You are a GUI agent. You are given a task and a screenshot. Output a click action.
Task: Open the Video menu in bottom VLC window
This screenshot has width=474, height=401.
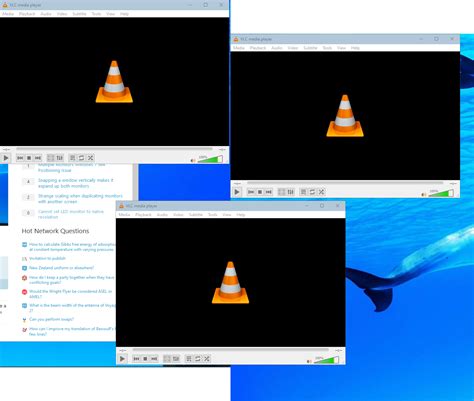178,215
